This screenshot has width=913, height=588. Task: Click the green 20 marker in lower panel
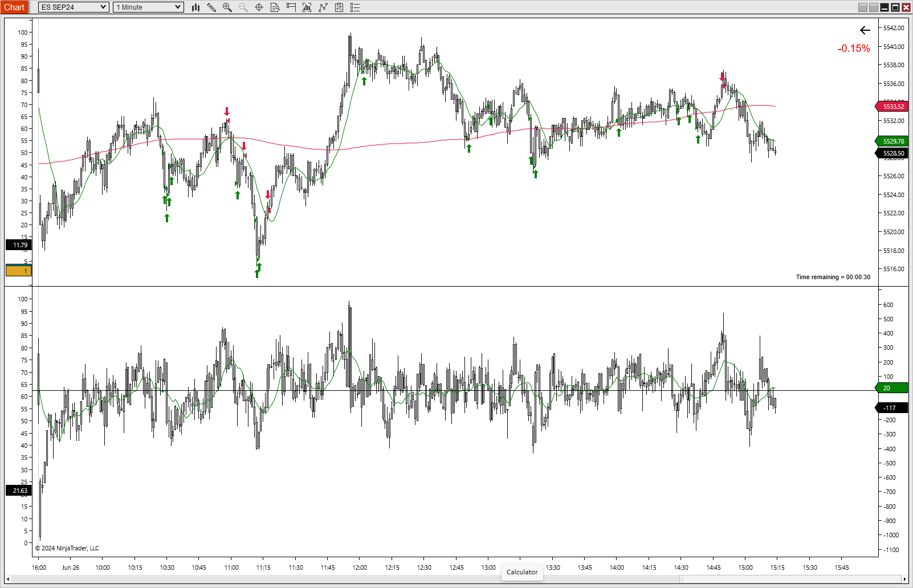[x=892, y=388]
